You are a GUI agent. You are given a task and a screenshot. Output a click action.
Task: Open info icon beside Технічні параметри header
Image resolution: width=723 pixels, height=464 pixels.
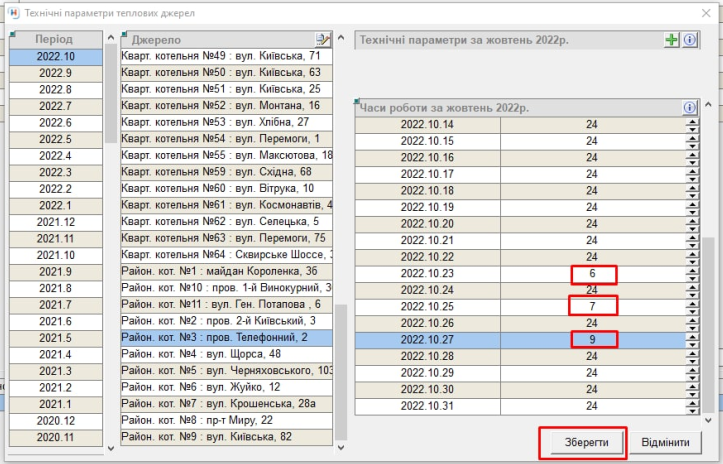689,40
